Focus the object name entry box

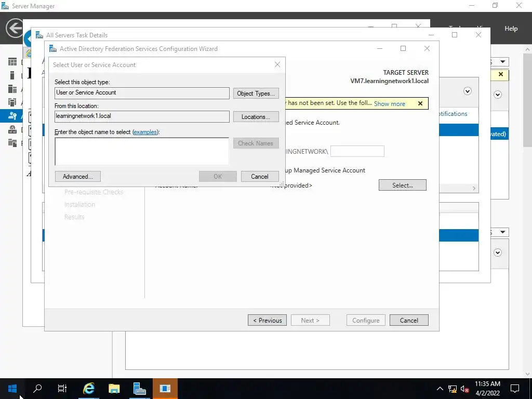click(x=142, y=151)
